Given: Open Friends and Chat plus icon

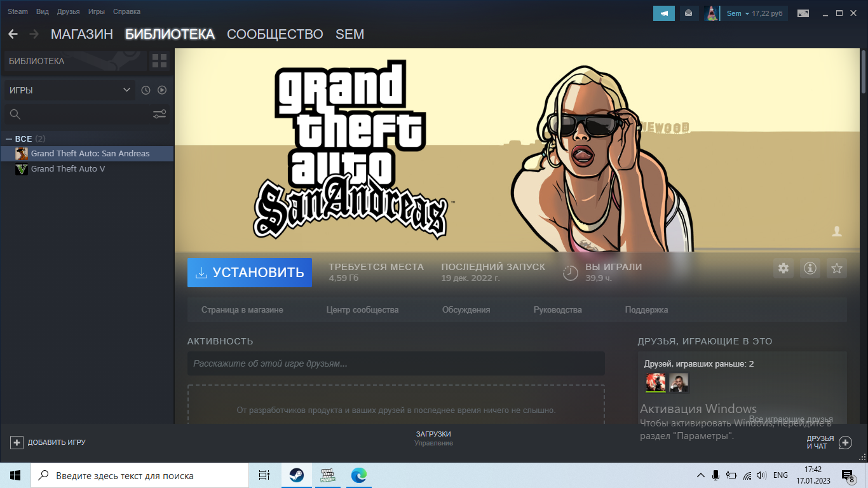Looking at the screenshot, I should [845, 442].
